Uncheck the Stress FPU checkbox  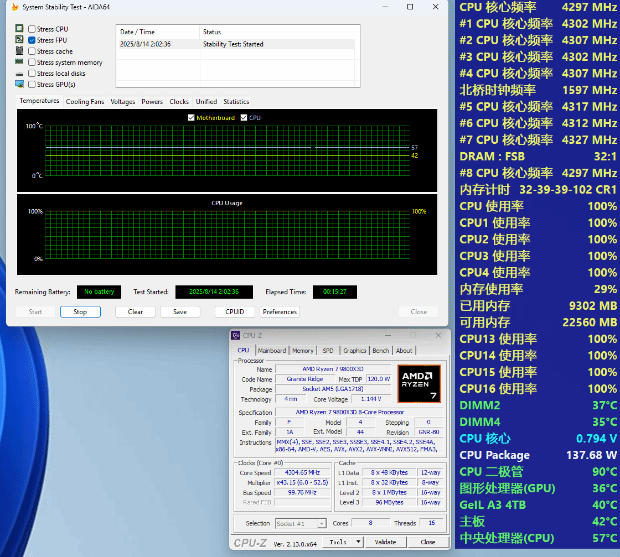[x=32, y=40]
